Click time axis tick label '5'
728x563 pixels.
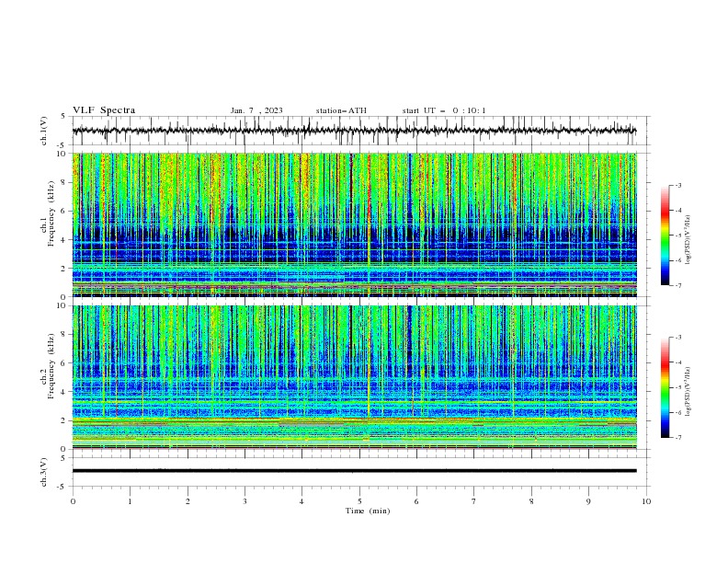tap(359, 501)
